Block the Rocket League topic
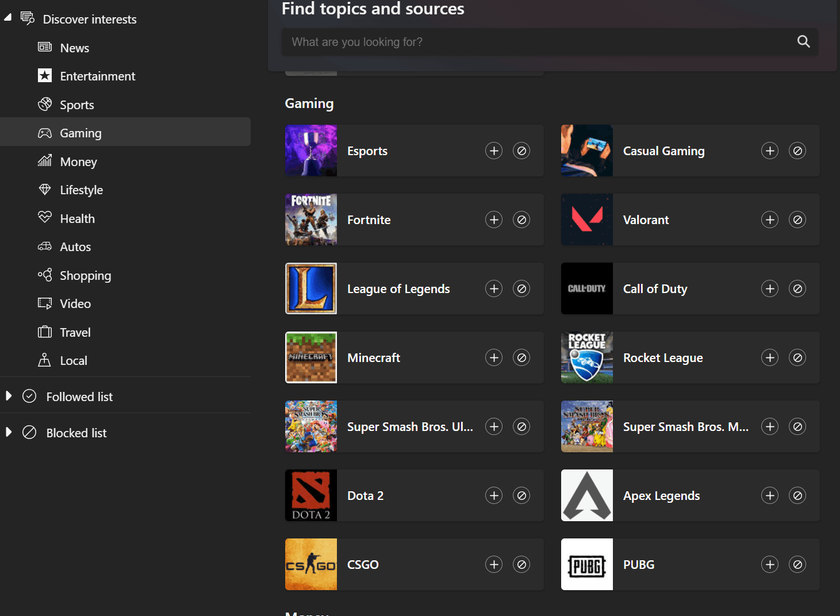Viewport: 840px width, 616px height. 797,357
